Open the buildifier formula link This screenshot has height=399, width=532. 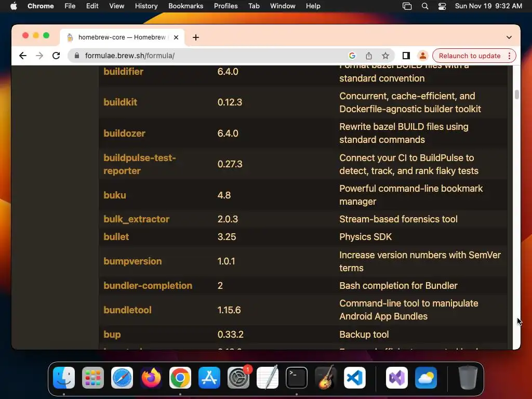coord(124,72)
